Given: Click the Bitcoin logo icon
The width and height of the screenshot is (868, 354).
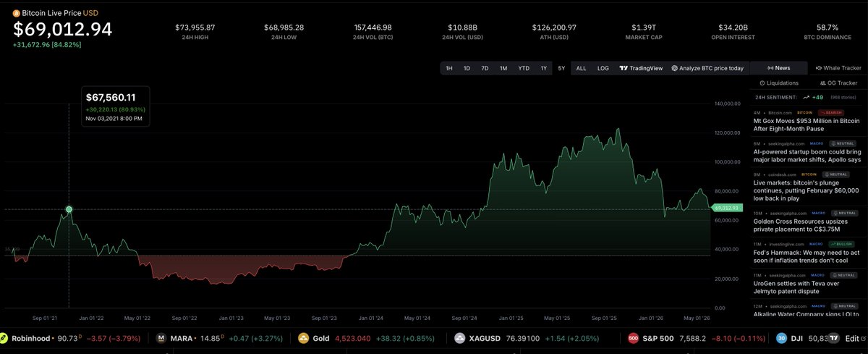Looking at the screenshot, I should point(17,14).
